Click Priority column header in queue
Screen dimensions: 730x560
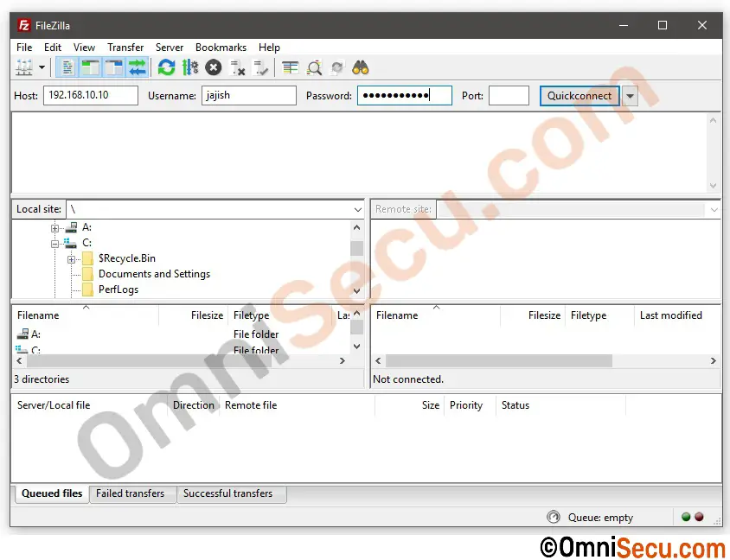pos(471,405)
